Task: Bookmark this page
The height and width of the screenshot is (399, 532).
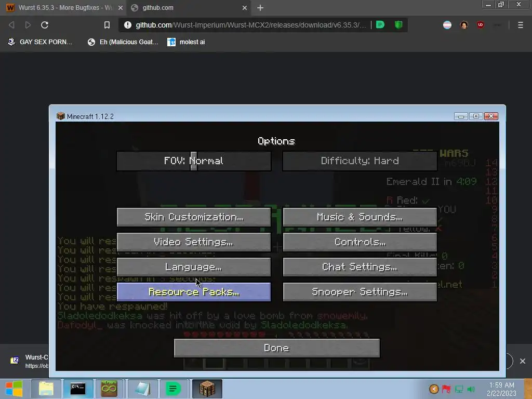Action: tap(107, 25)
